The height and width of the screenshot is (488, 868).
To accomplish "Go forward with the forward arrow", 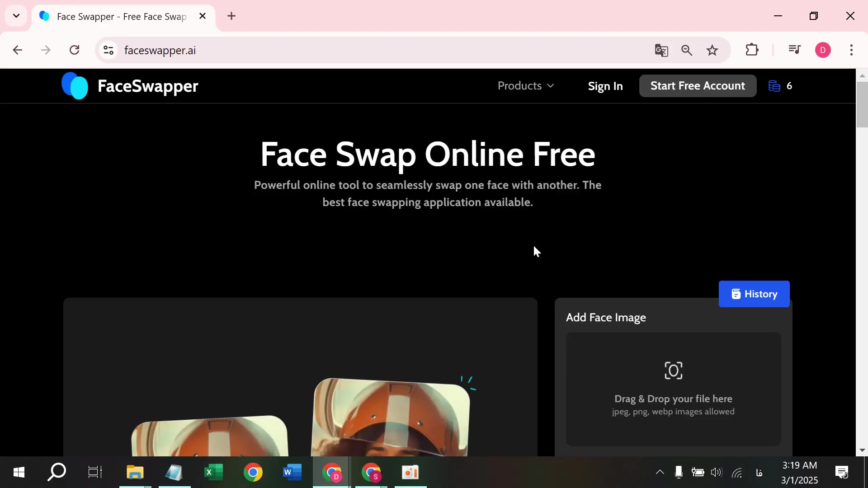I will coord(46,50).
